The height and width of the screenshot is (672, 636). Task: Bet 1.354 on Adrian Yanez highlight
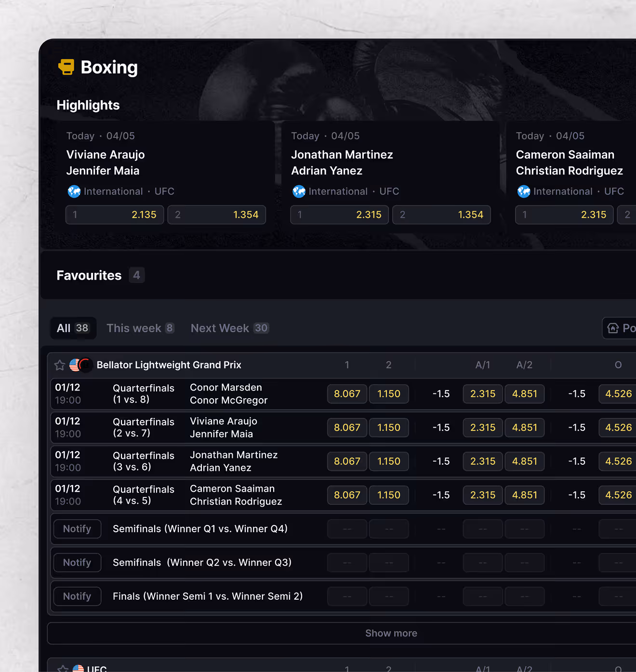[442, 215]
